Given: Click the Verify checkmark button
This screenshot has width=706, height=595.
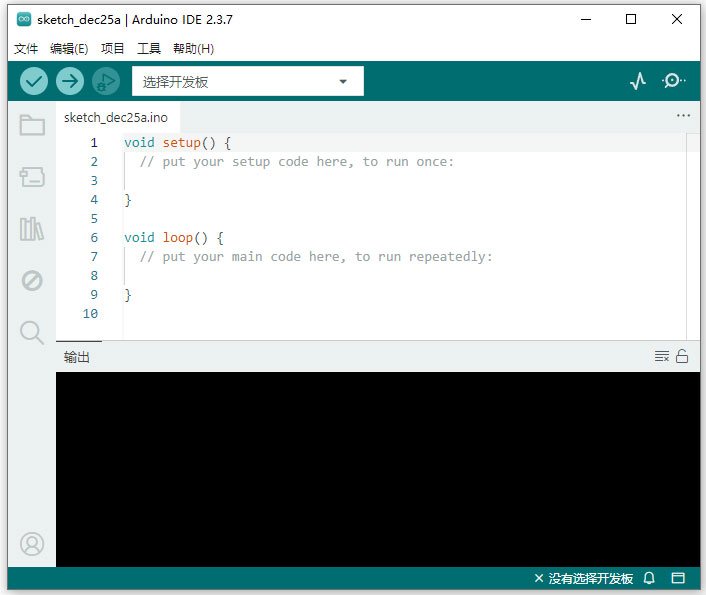Looking at the screenshot, I should (x=34, y=82).
